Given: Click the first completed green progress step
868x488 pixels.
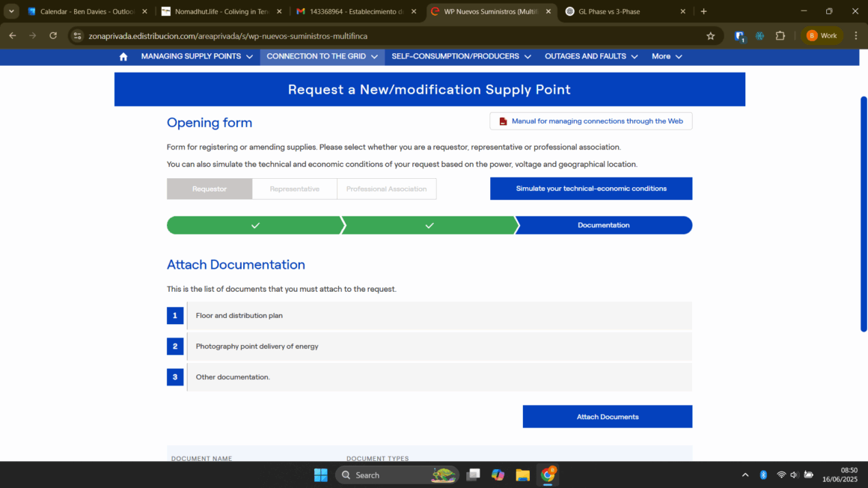Looking at the screenshot, I should click(x=254, y=225).
